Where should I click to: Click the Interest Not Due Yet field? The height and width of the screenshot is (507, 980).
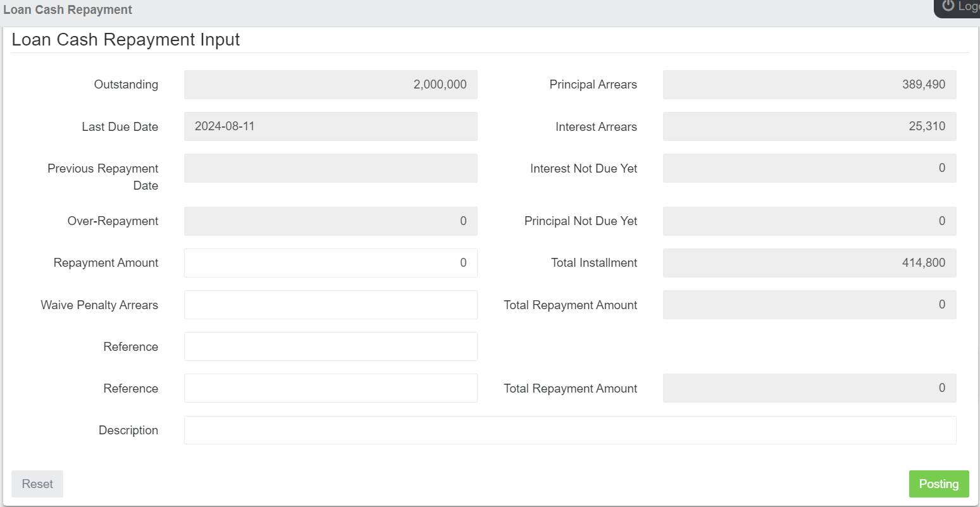(809, 168)
